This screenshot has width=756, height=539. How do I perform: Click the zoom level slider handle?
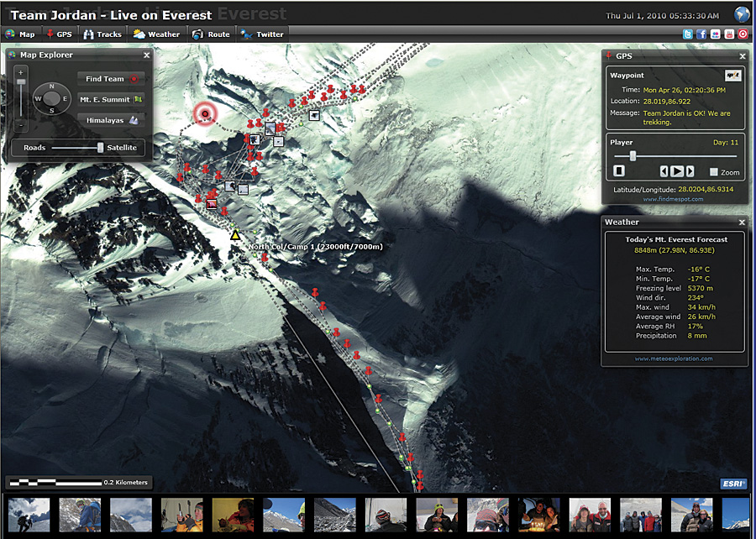(21, 82)
